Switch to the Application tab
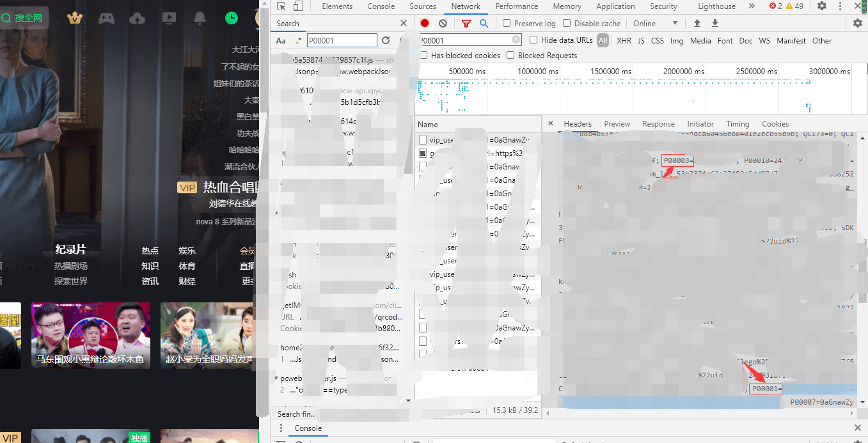Screen dimensions: 868x443 (x=615, y=6)
